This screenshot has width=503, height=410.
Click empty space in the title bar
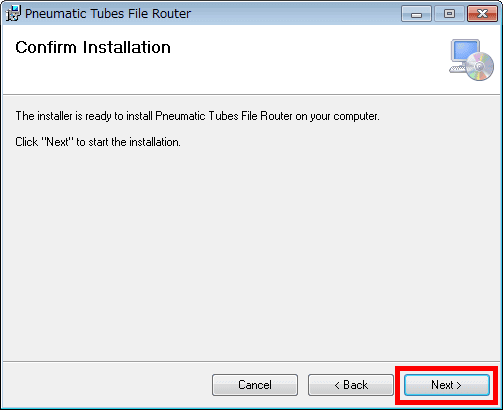coord(293,14)
